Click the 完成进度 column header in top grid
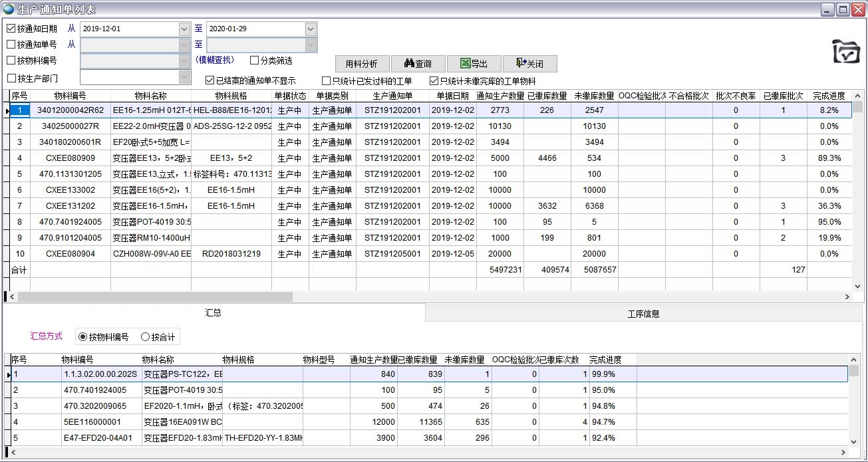Image resolution: width=868 pixels, height=462 pixels. coord(829,96)
